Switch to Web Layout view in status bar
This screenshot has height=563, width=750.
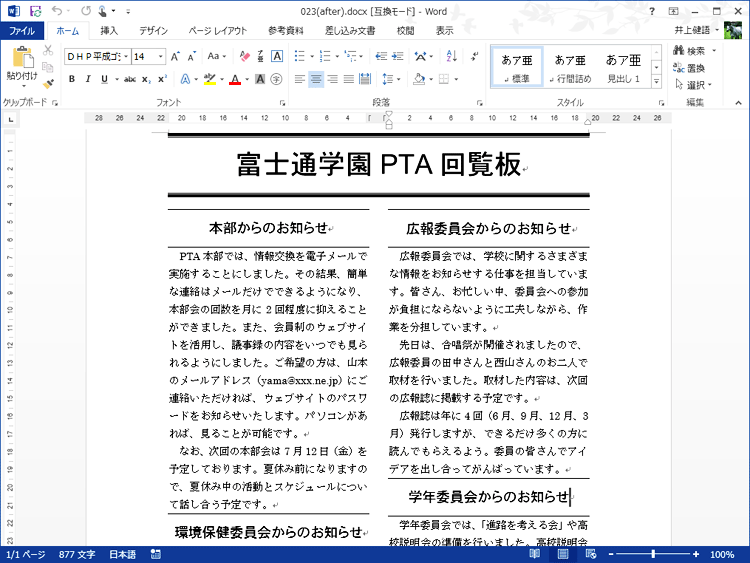point(591,554)
